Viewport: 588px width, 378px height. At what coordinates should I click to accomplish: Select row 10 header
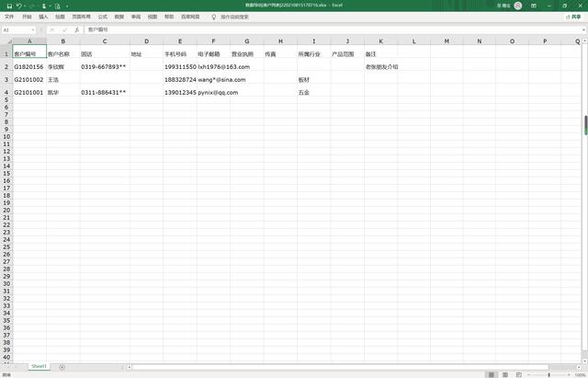pyautogui.click(x=6, y=137)
